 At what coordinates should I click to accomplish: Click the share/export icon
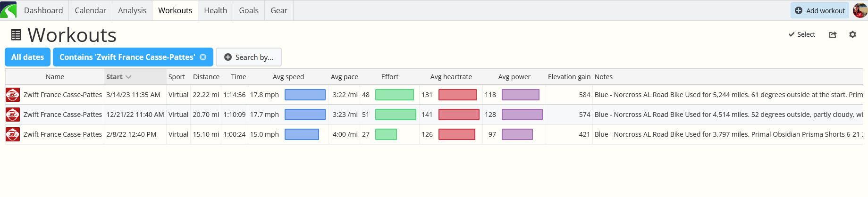coord(833,34)
